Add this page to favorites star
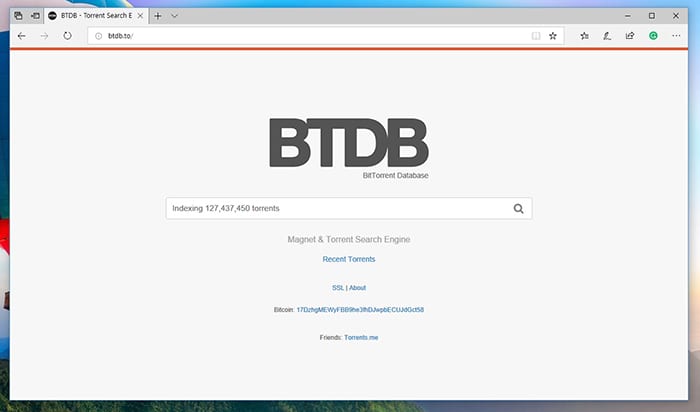 pyautogui.click(x=553, y=36)
